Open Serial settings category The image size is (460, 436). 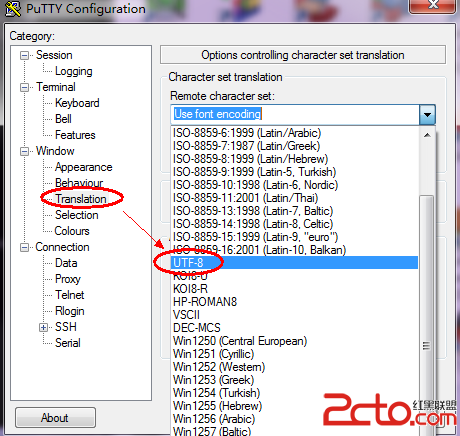pyautogui.click(x=68, y=343)
